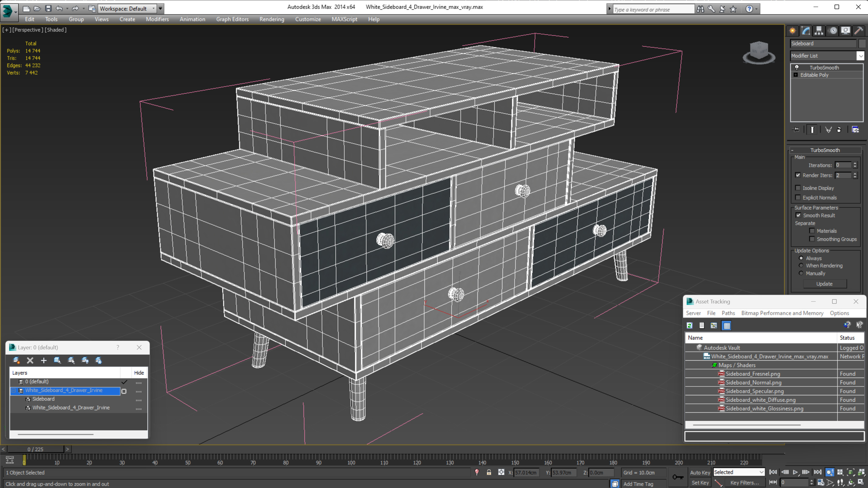Go to the animation start frame
Viewport: 868px width, 488px height.
coord(773,472)
